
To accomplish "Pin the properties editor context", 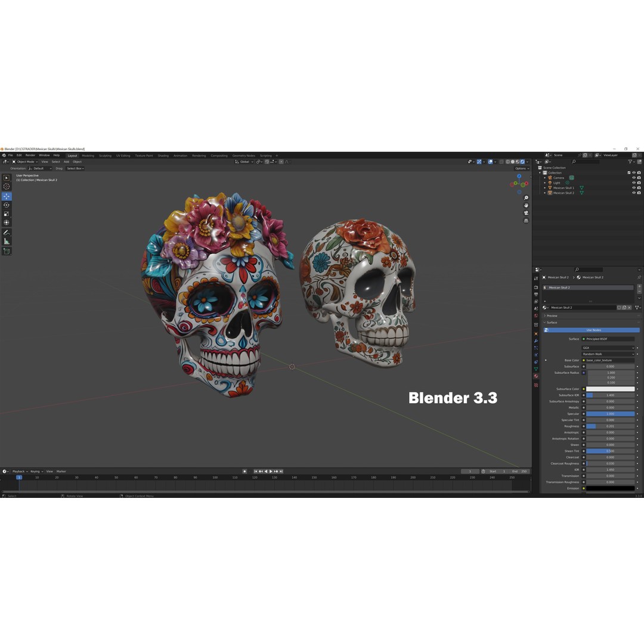I will point(639,277).
